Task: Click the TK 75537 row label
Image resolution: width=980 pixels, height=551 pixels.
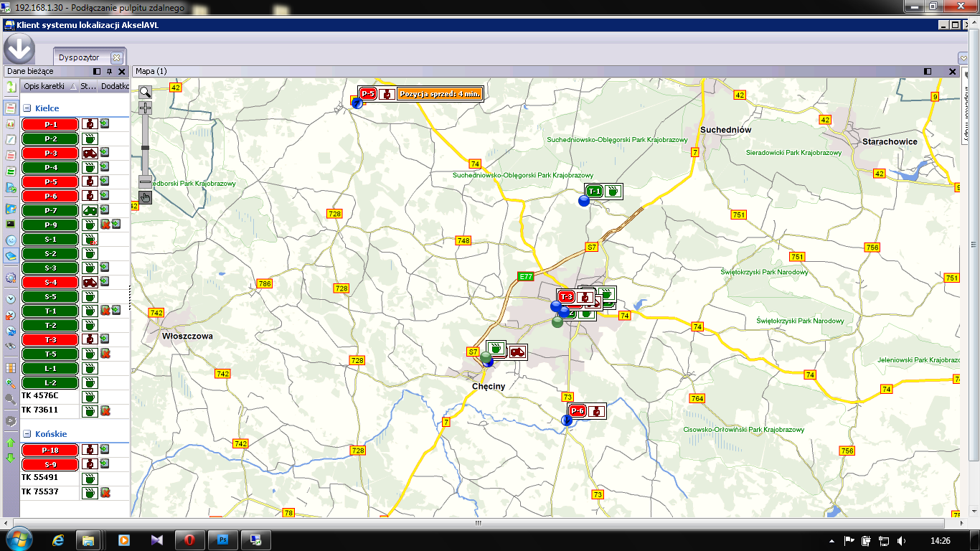Action: (39, 491)
